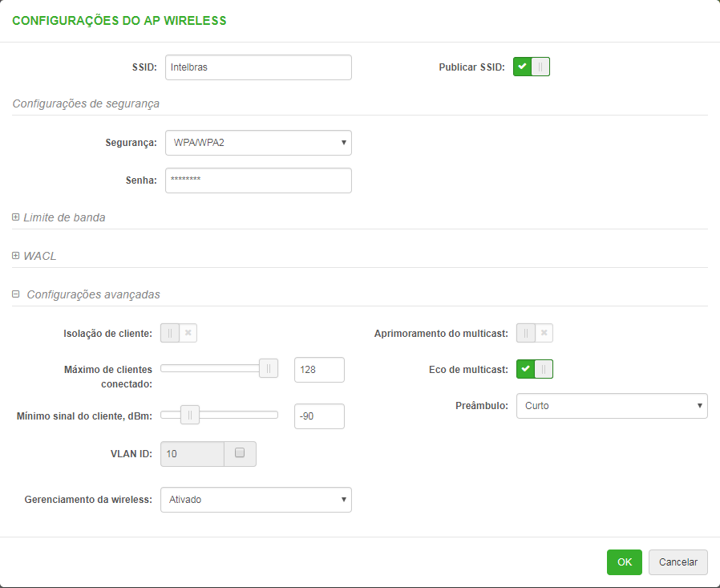The image size is (720, 588).
Task: Click the Mínimo sinal do cliente slider handle
Action: [x=190, y=415]
